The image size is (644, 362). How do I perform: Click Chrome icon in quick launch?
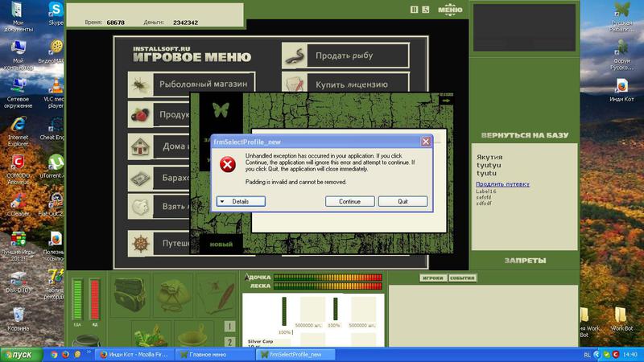pos(54,354)
